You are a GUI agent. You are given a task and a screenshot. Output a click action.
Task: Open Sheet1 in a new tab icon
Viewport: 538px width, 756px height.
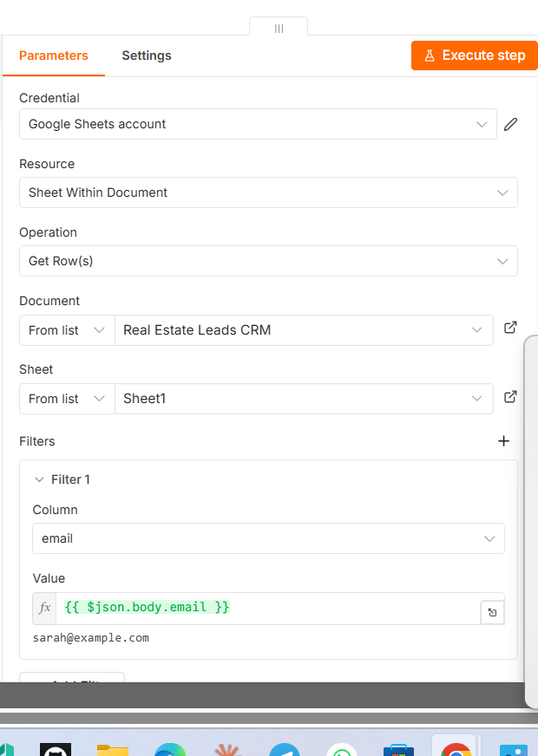[x=510, y=397]
